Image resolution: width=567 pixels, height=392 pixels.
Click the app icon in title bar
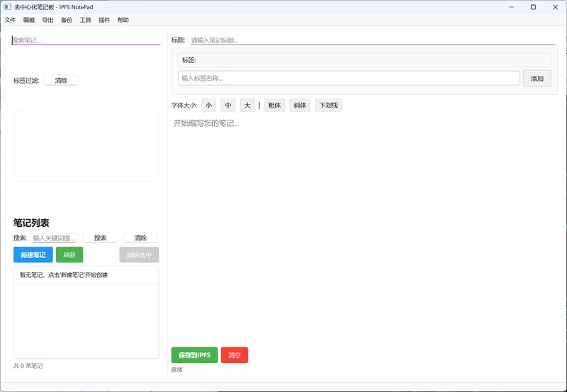(x=8, y=7)
